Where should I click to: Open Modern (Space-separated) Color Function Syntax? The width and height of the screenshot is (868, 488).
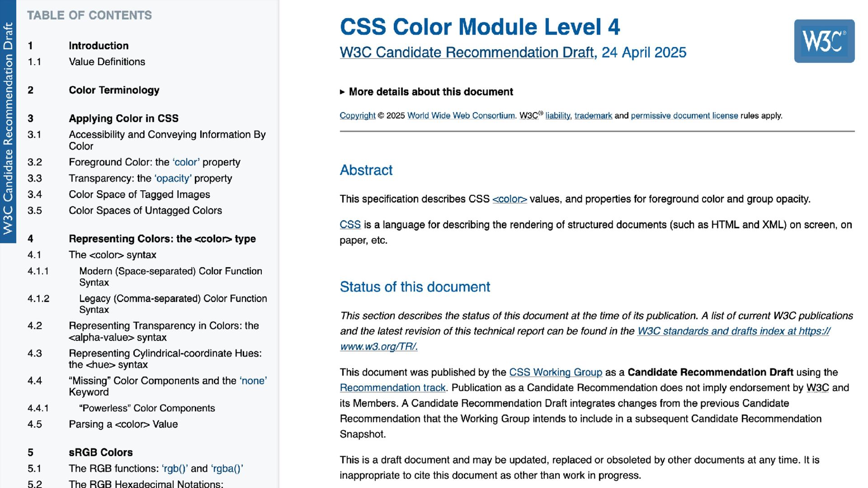[170, 277]
